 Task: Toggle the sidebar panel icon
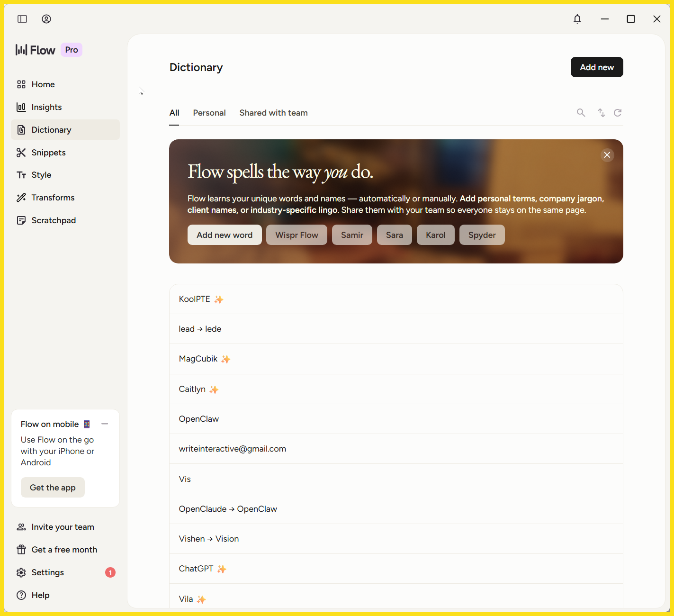[x=22, y=19]
